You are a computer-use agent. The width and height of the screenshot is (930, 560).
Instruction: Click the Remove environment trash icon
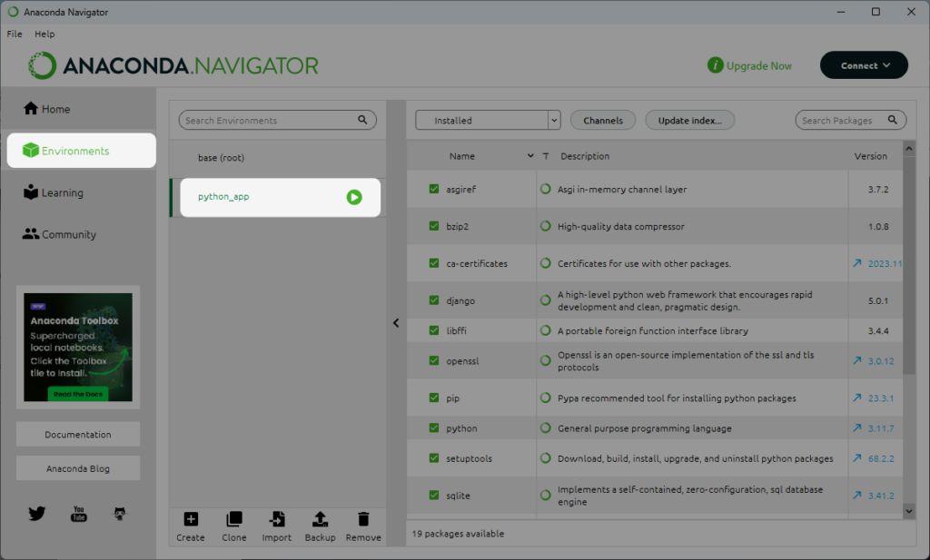pyautogui.click(x=363, y=519)
